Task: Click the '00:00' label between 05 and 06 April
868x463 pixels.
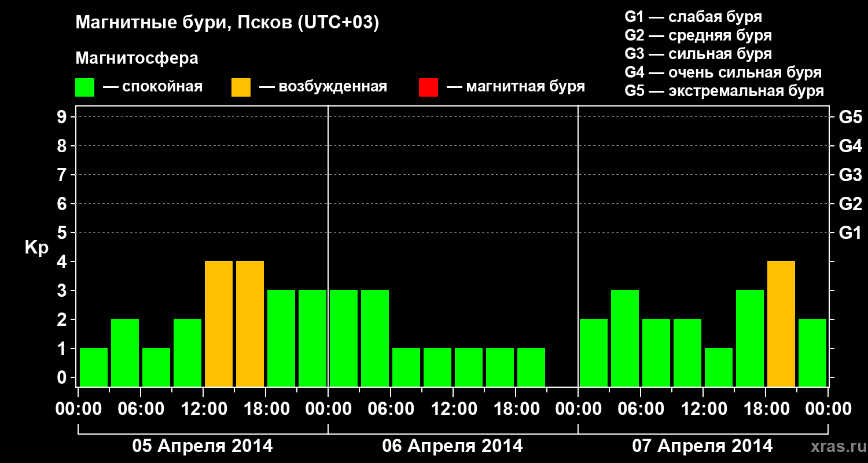Action: pos(328,409)
